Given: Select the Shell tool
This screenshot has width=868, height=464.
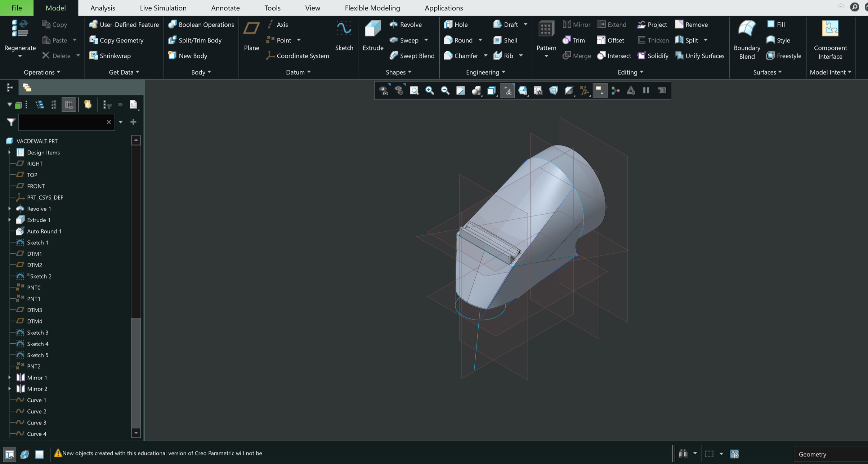Looking at the screenshot, I should point(505,40).
